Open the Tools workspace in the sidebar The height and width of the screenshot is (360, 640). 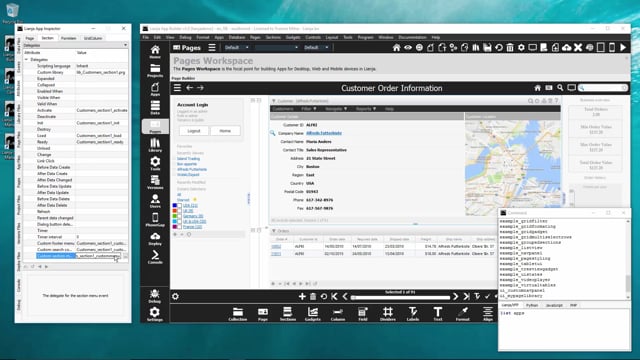155,163
